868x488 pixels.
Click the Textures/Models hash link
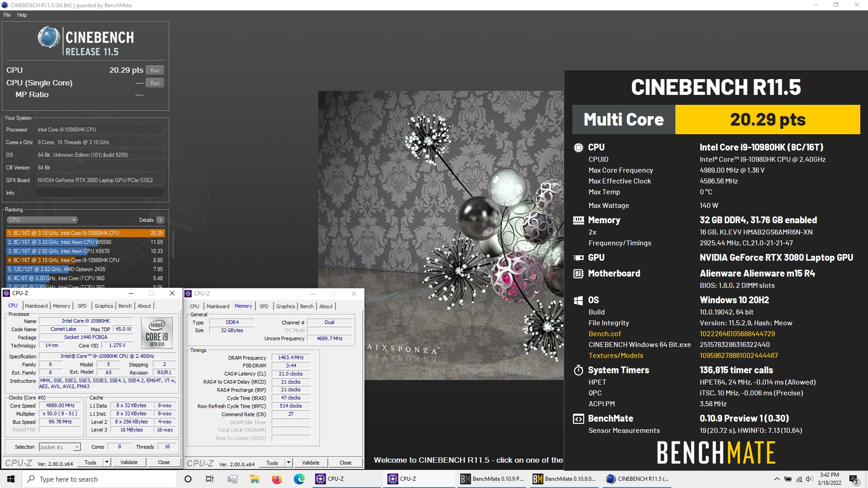pyautogui.click(x=739, y=356)
